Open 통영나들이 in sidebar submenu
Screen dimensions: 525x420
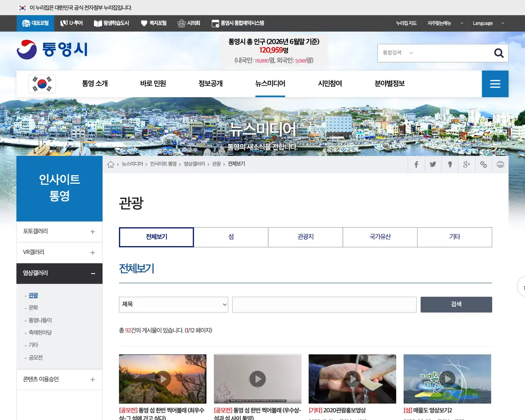click(40, 320)
